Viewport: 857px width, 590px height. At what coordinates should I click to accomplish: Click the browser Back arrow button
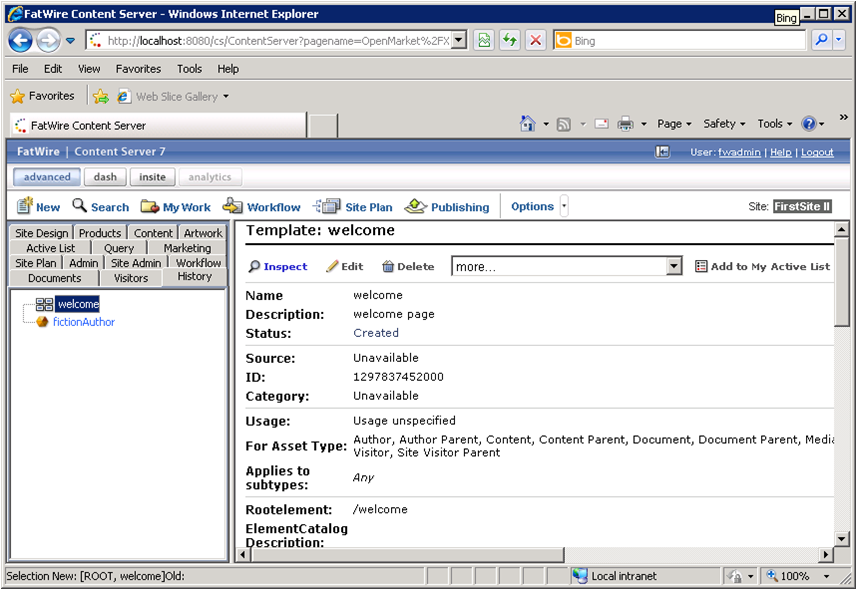[x=21, y=40]
